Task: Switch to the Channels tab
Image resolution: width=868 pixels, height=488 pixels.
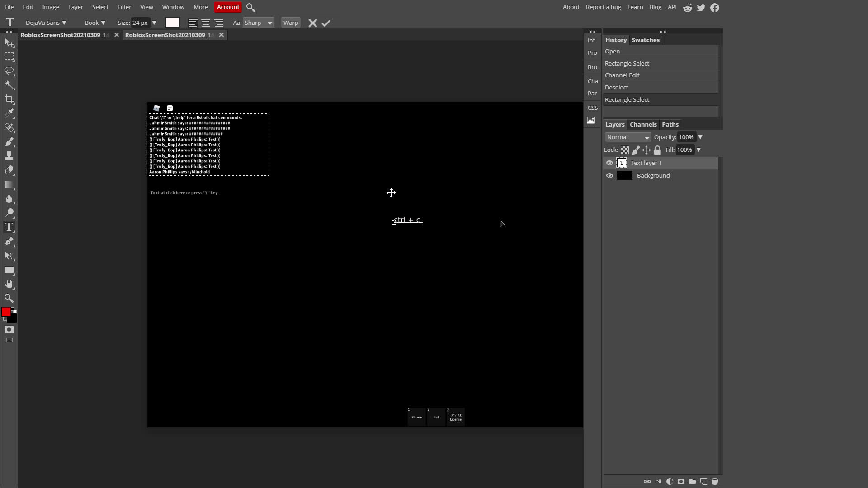Action: point(643,124)
